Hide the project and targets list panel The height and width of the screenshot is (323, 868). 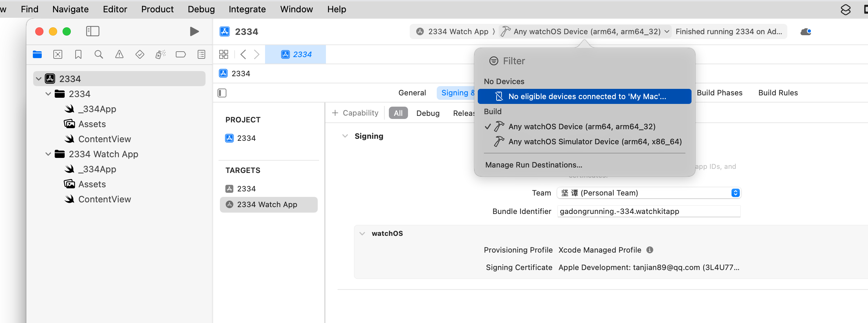(222, 93)
